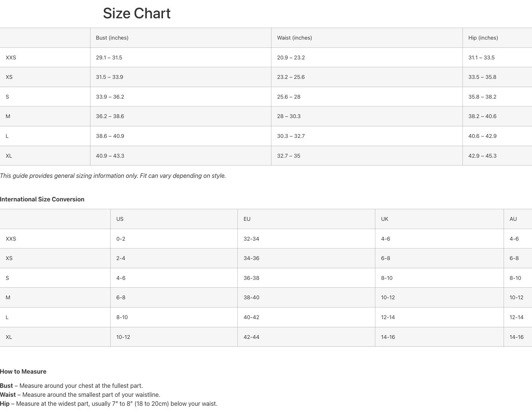Screen dimensions: 532x414
Task: Select the UK column header
Action: [384, 219]
